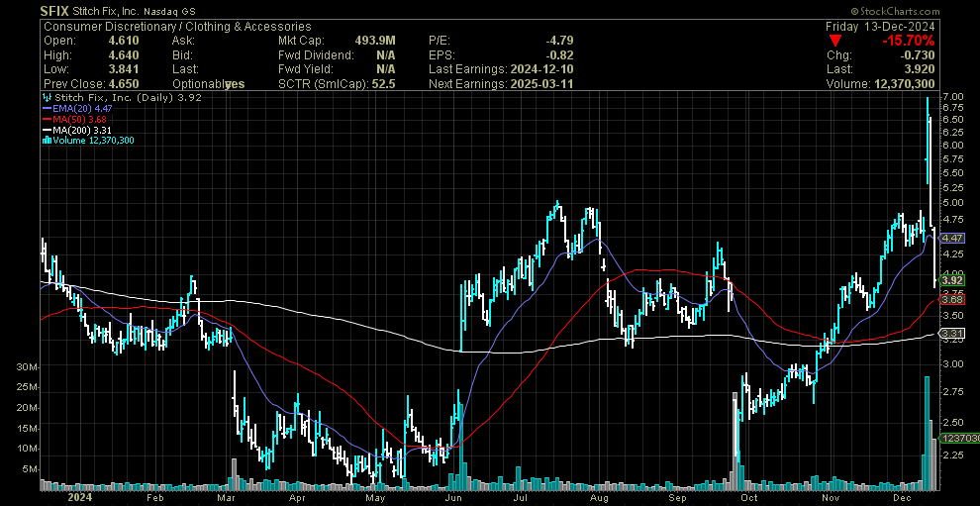The image size is (980, 506).
Task: Click the blue EMA(20) legend line marker
Action: pyautogui.click(x=47, y=108)
